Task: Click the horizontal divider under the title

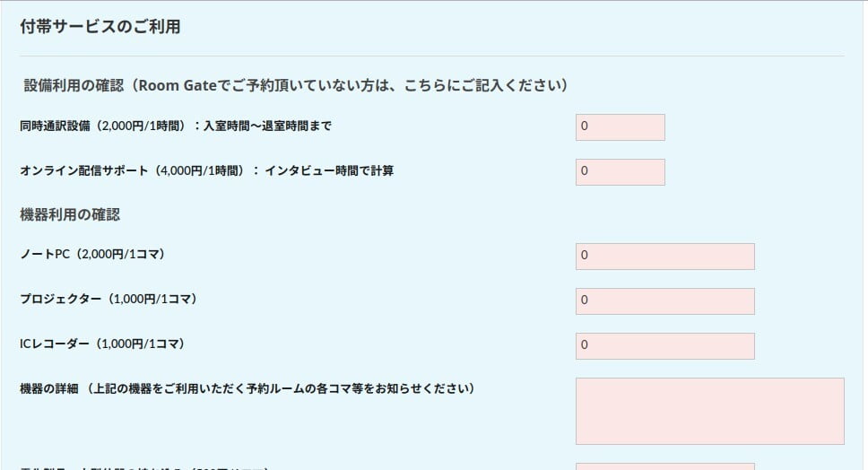Action: [432, 56]
